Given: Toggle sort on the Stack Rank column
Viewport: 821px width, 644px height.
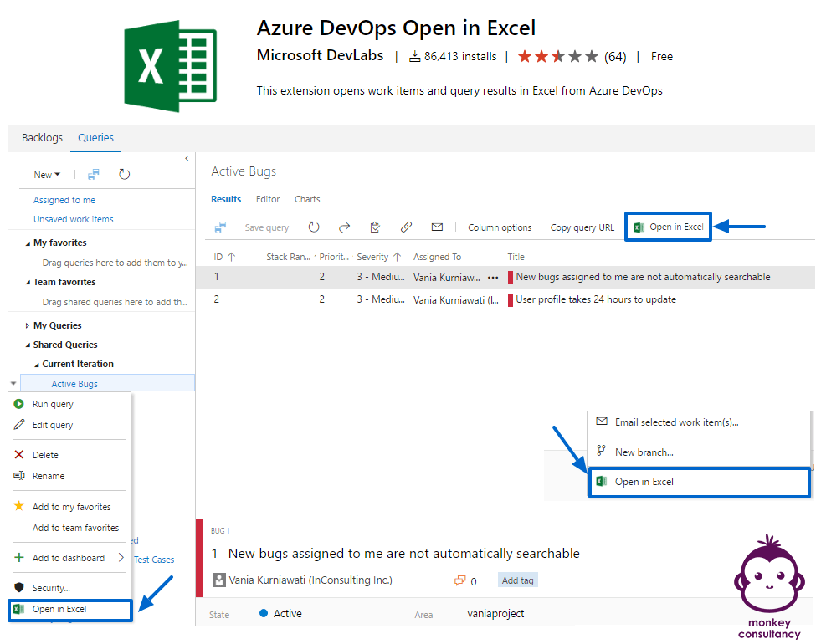Looking at the screenshot, I should point(286,257).
